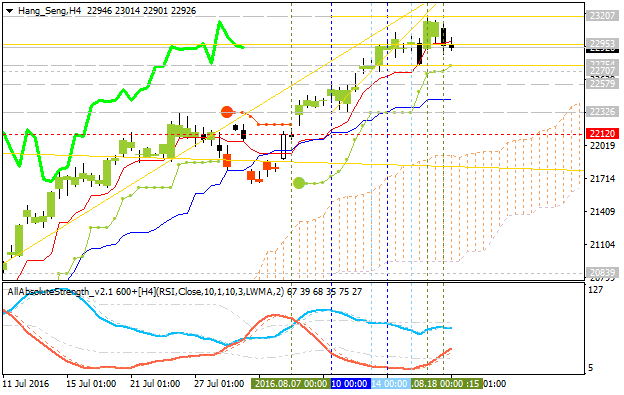Click the 5 indicator scale value
624x395 pixels.
click(591, 368)
